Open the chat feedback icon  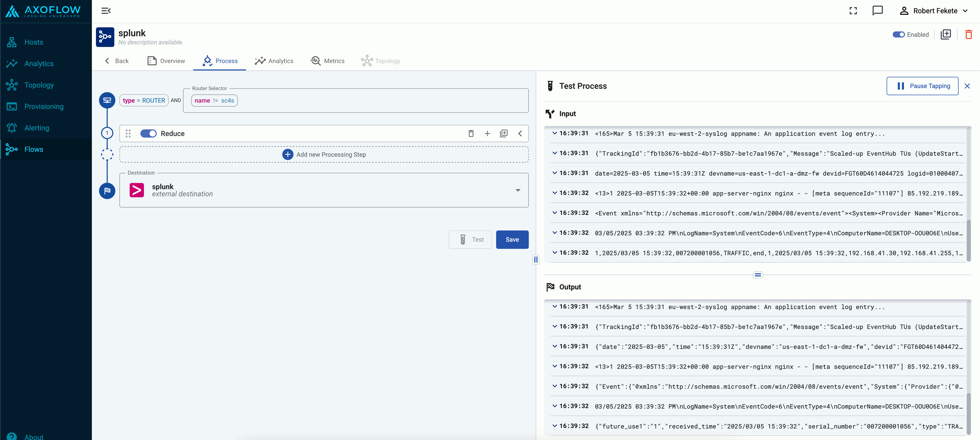point(877,11)
